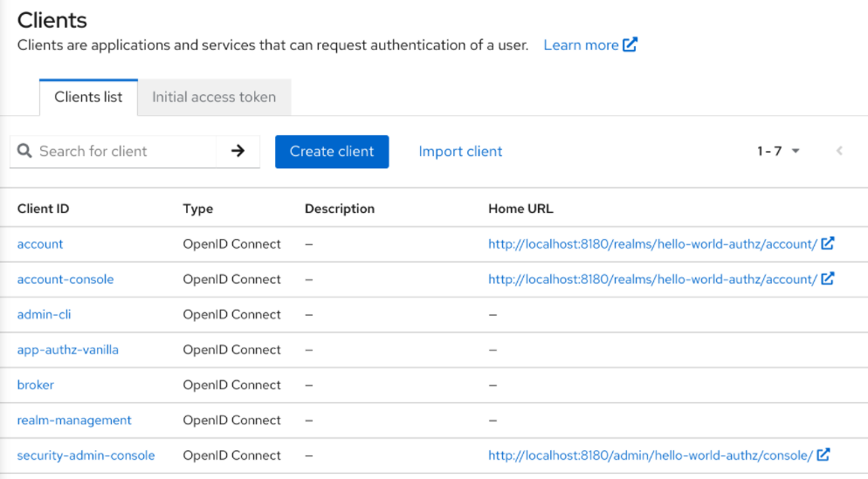This screenshot has width=868, height=479.
Task: Click the magnifying glass search icon
Action: coord(24,151)
